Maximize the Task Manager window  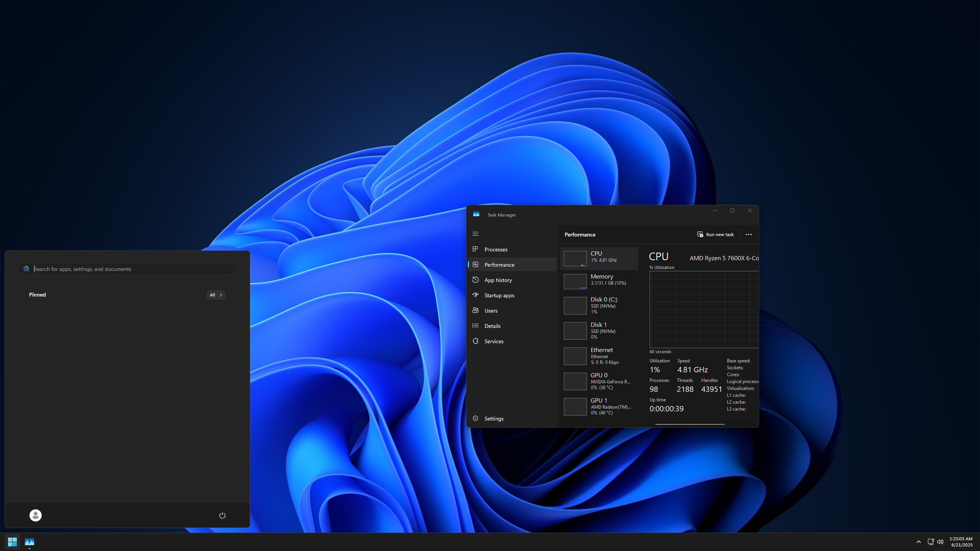click(732, 210)
